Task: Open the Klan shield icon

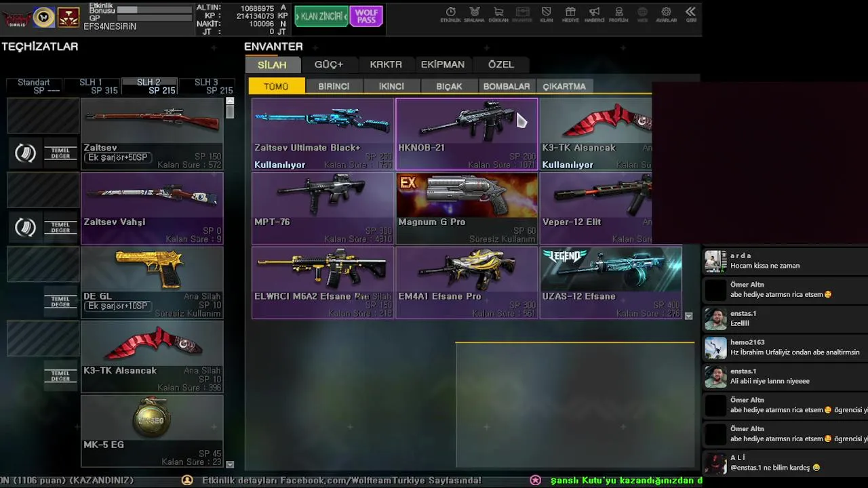Action: 546,14
